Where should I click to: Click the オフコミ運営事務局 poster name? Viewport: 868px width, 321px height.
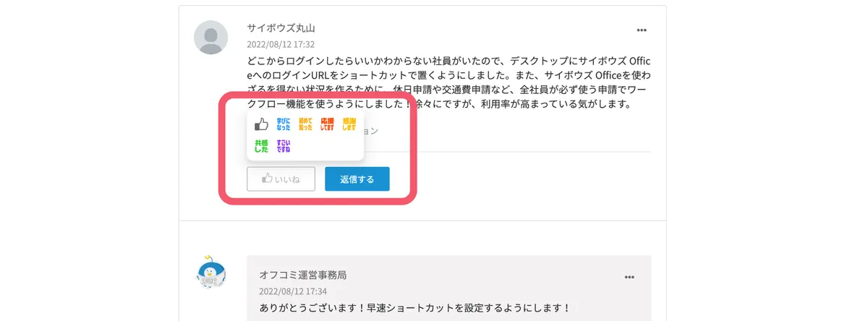click(x=302, y=275)
